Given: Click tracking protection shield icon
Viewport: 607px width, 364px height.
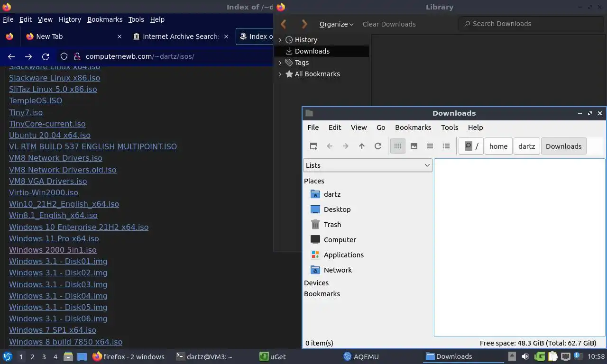Looking at the screenshot, I should [64, 56].
